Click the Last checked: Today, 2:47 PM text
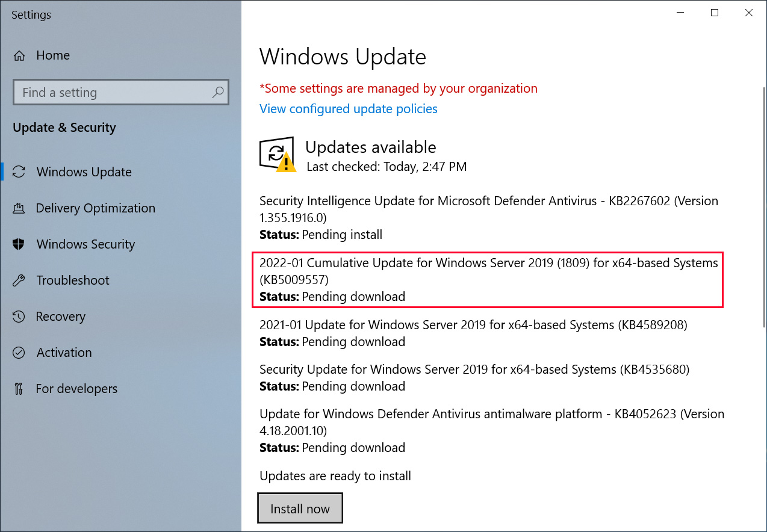 click(x=387, y=167)
